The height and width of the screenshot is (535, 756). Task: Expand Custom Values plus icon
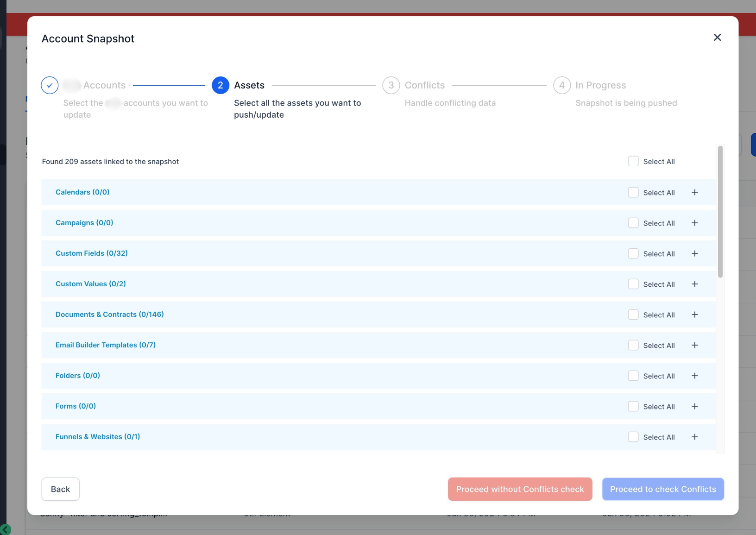[x=695, y=284]
